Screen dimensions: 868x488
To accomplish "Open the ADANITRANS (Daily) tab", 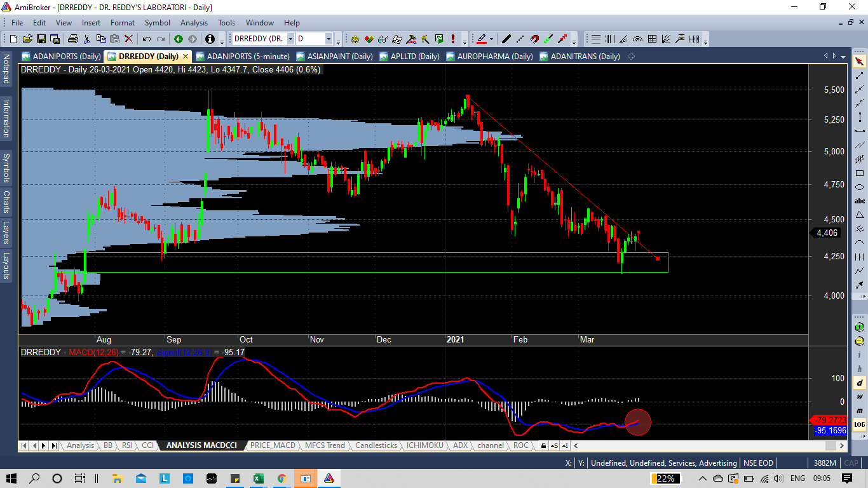I will pyautogui.click(x=579, y=56).
